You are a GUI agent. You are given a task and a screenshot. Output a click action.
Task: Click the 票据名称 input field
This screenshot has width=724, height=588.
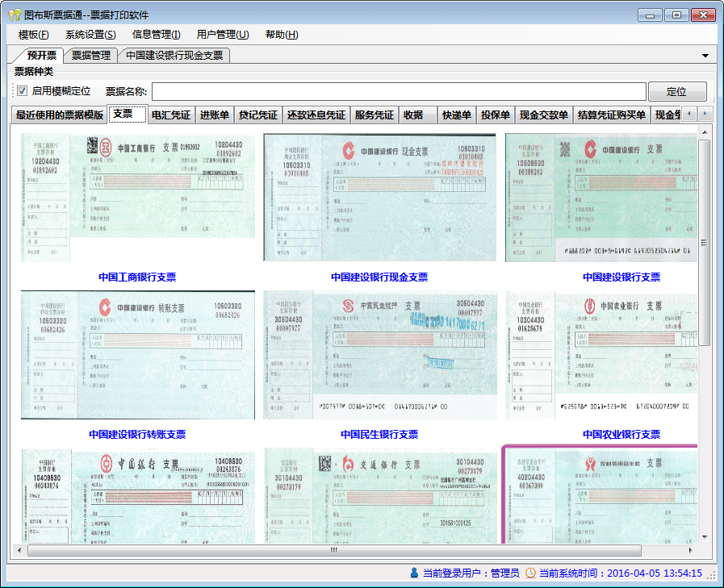pyautogui.click(x=399, y=91)
